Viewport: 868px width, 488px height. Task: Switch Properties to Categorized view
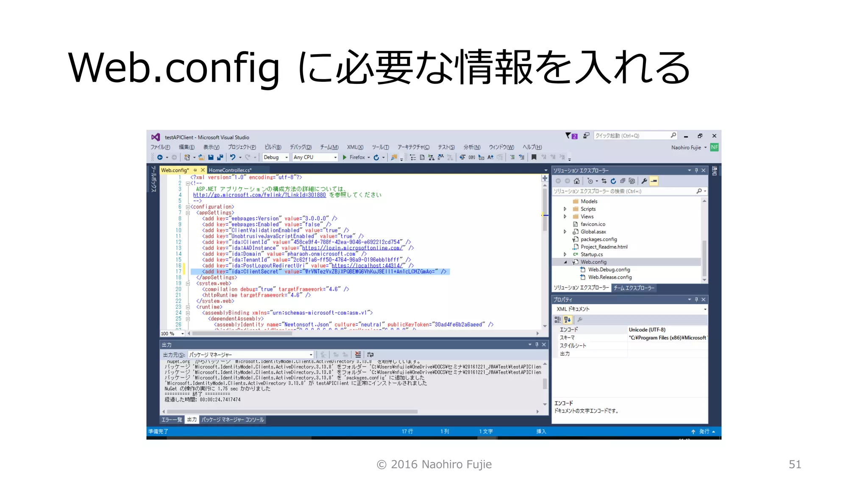(558, 320)
